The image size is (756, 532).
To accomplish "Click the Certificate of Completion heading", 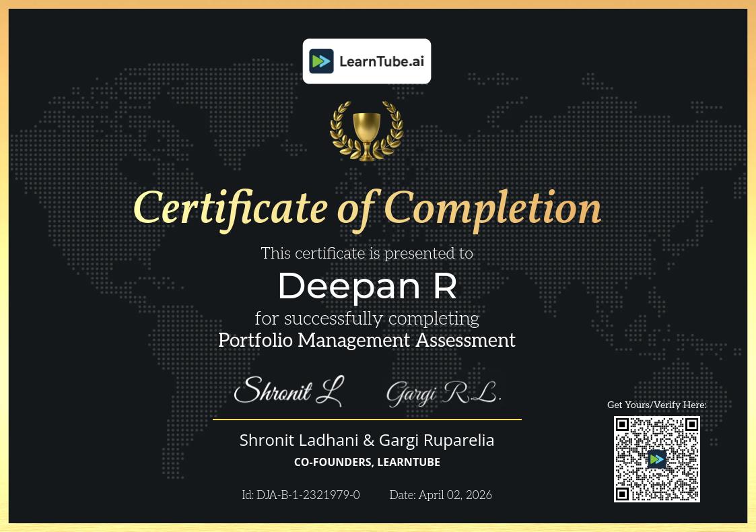I will coord(367,207).
